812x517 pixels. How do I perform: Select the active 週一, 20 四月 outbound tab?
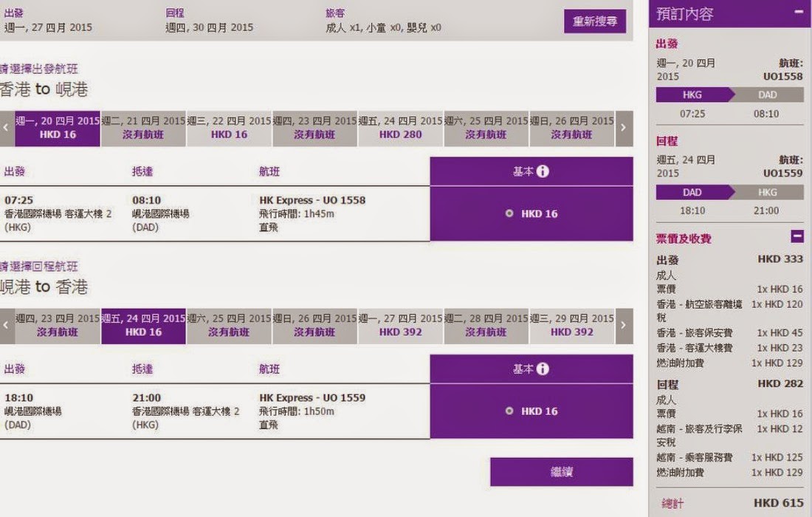(x=58, y=128)
